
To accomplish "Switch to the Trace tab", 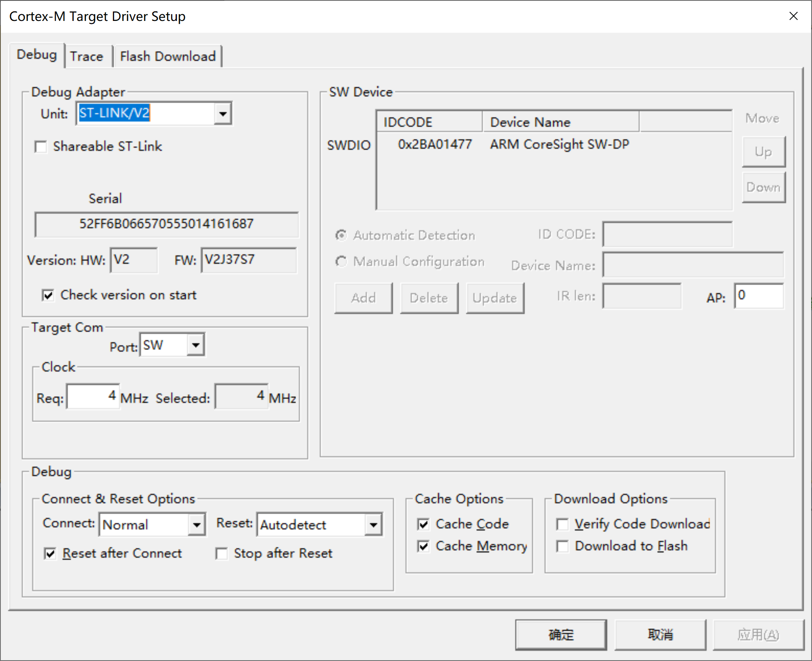I will point(87,56).
